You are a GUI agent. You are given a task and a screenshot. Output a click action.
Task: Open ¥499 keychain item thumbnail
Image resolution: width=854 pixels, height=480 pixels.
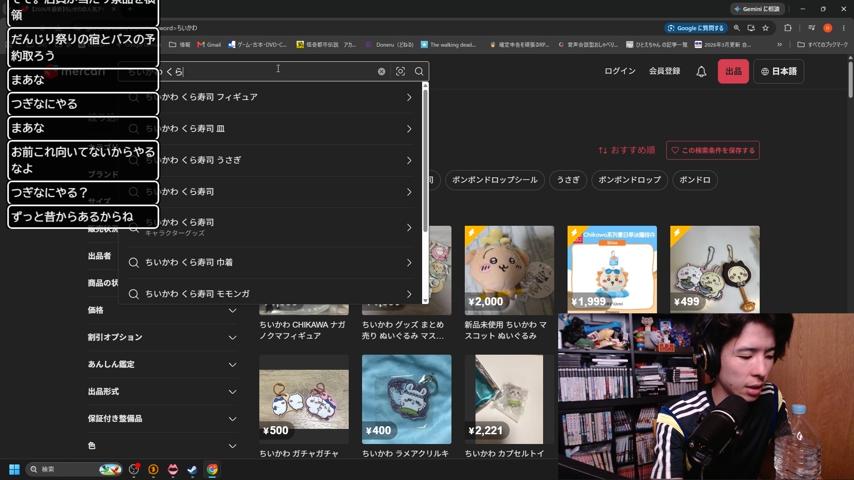tap(715, 270)
